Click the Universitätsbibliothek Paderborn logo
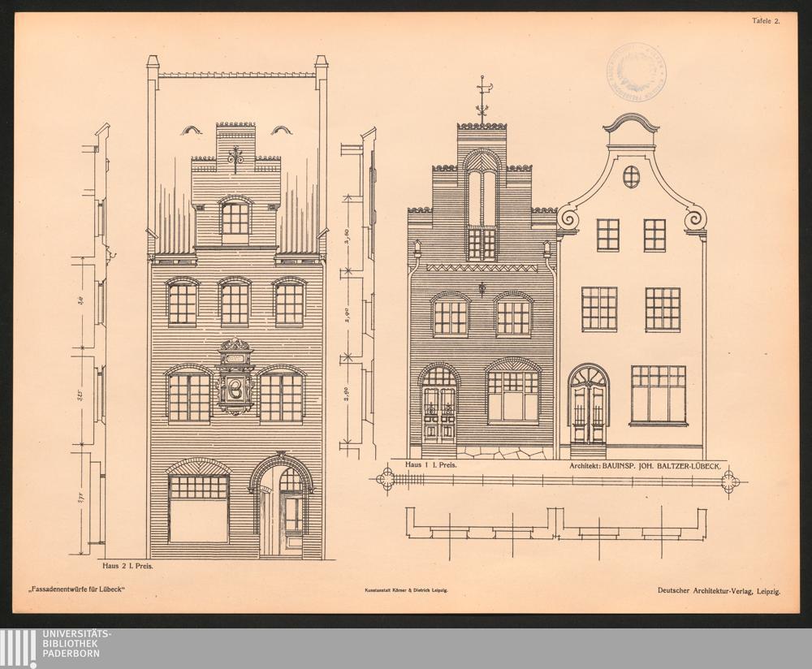The image size is (812, 669). point(57,648)
